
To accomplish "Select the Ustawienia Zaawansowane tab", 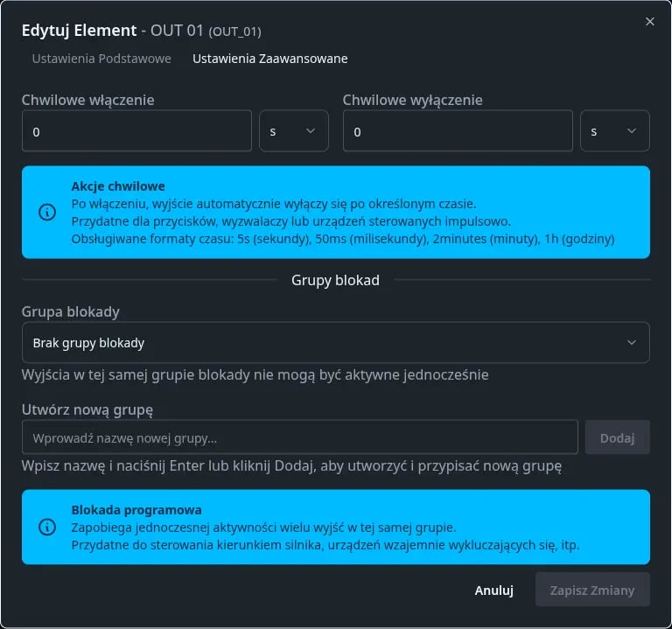I will [x=269, y=59].
